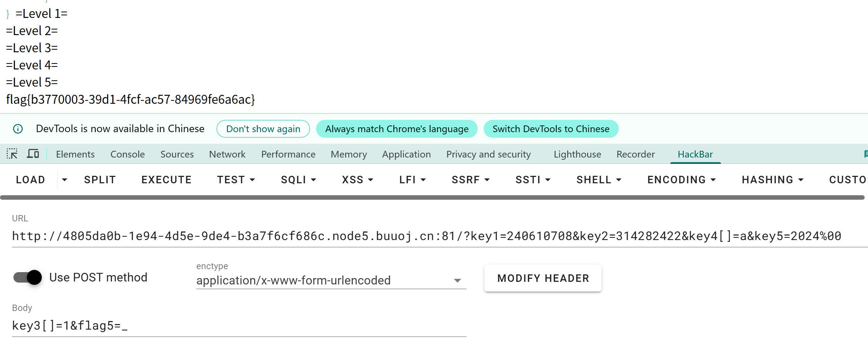The image size is (868, 355).
Task: Switch to the Network tab
Action: [227, 154]
